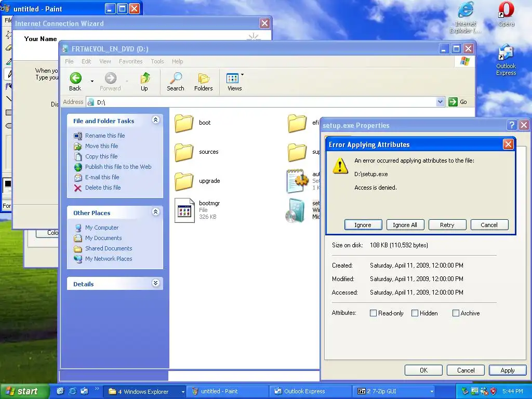The height and width of the screenshot is (399, 532).
Task: Open the Help menu in Explorer
Action: click(177, 61)
